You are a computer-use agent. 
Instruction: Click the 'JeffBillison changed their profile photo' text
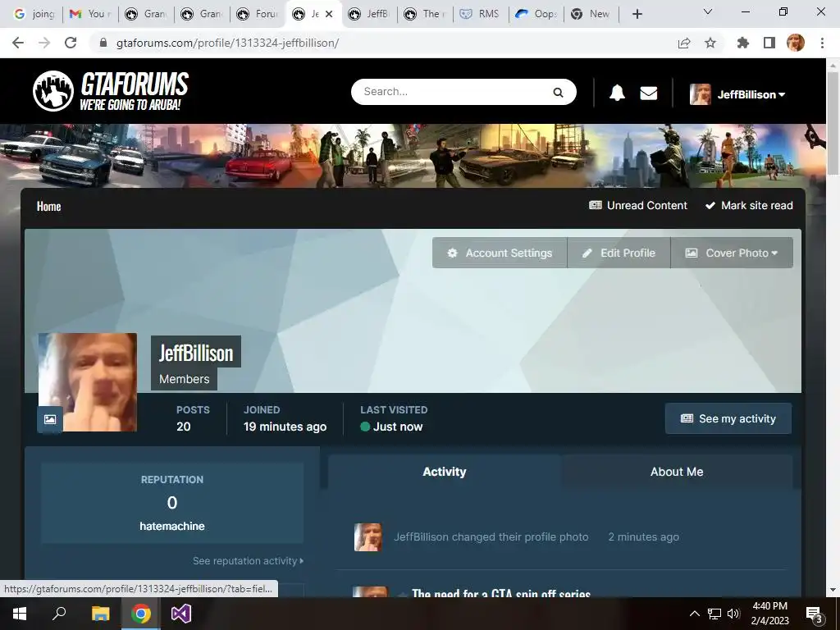(491, 536)
